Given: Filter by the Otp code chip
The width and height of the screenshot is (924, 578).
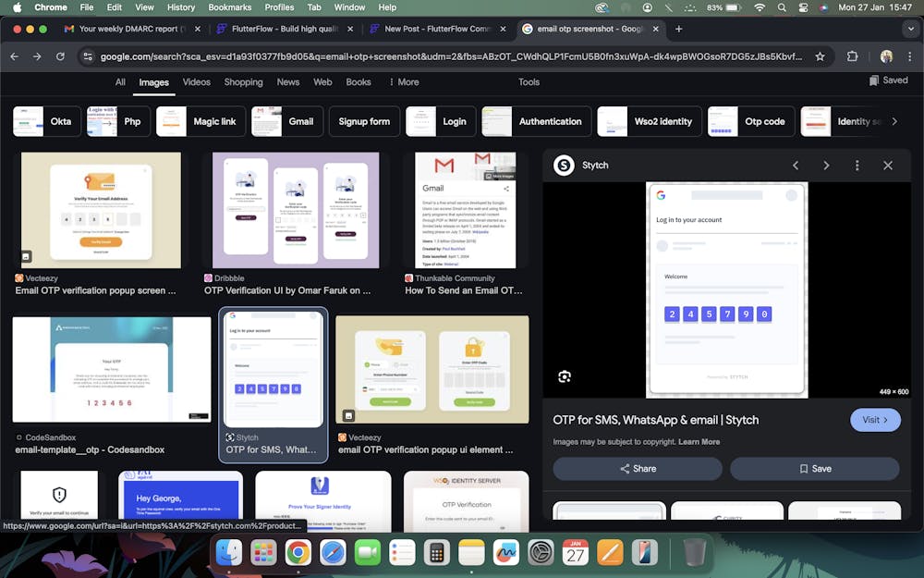Looking at the screenshot, I should point(750,121).
